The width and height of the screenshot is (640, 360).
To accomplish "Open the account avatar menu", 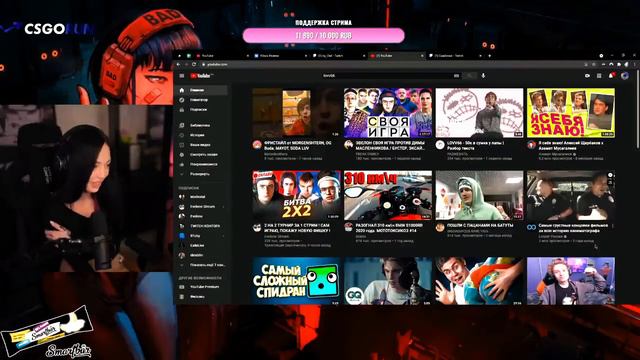I will (625, 76).
